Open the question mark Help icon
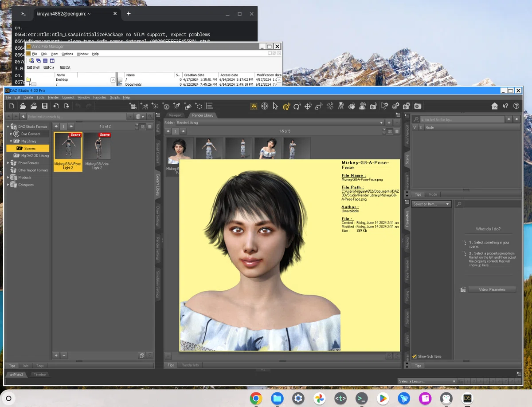This screenshot has width=532, height=407. click(x=516, y=106)
